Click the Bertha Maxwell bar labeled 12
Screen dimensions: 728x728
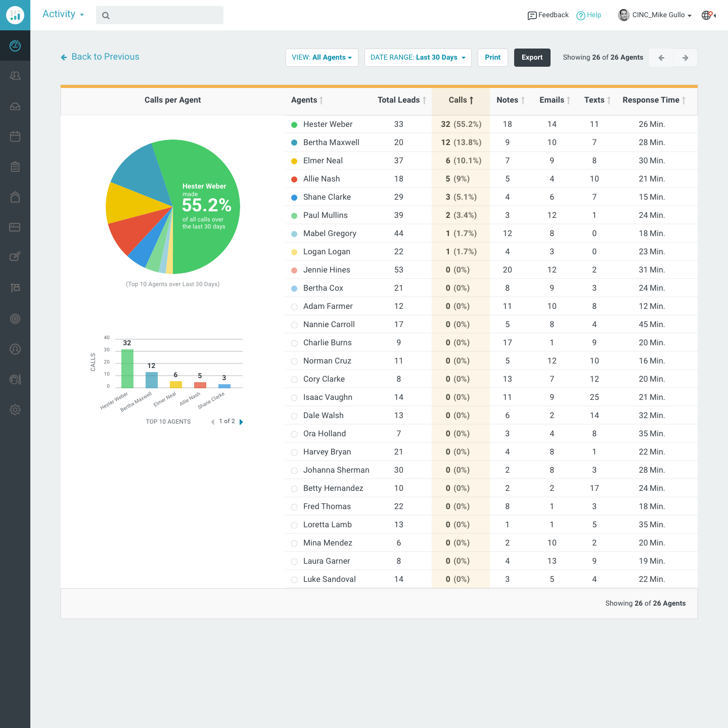click(152, 380)
